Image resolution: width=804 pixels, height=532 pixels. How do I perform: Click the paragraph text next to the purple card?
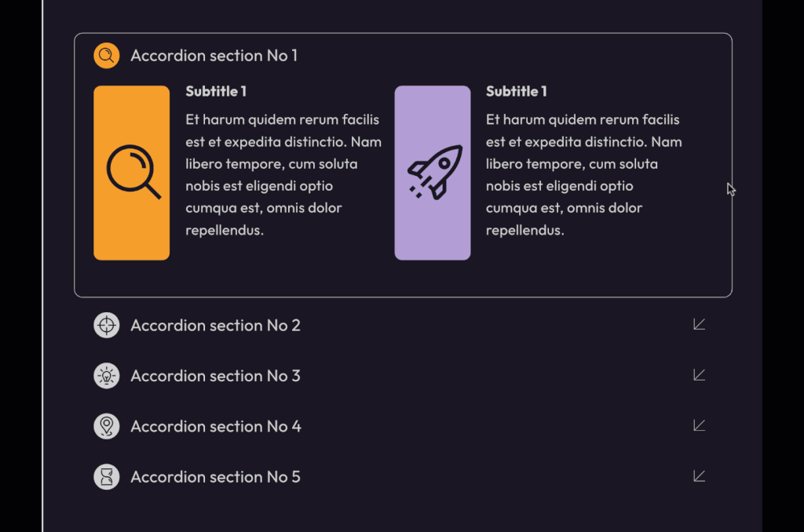click(583, 175)
